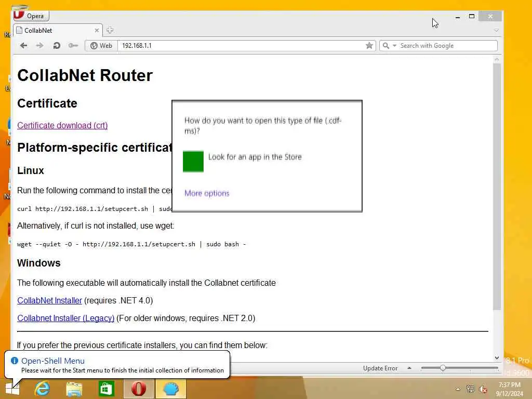The height and width of the screenshot is (399, 532).
Task: Open File Explorer from taskbar
Action: click(x=74, y=389)
